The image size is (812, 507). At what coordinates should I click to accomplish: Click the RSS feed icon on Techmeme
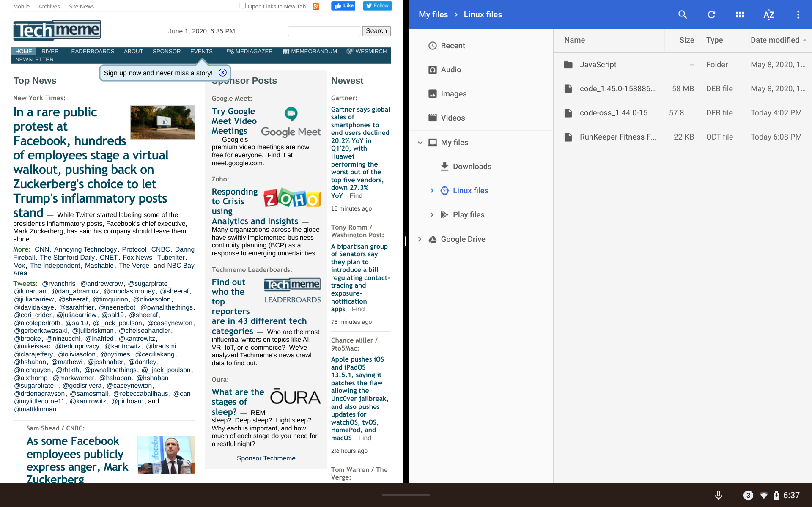316,6
